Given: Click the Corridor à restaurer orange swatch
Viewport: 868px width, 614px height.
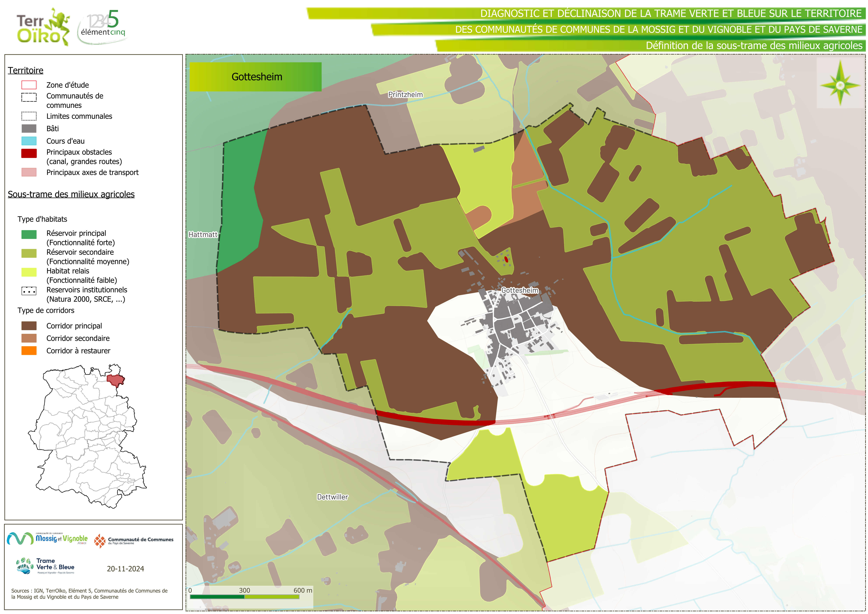Looking at the screenshot, I should [x=29, y=351].
